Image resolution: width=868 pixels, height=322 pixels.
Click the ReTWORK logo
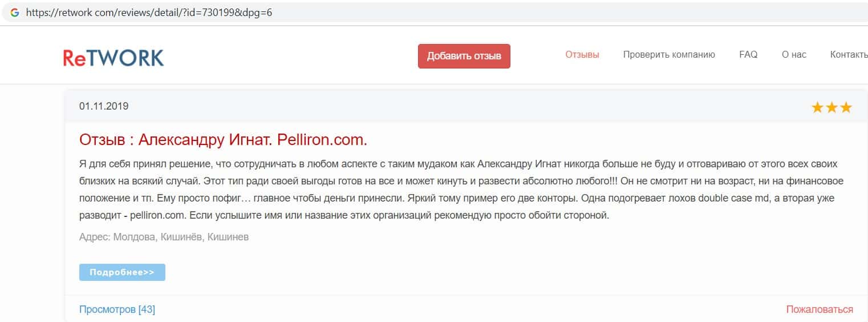[113, 58]
